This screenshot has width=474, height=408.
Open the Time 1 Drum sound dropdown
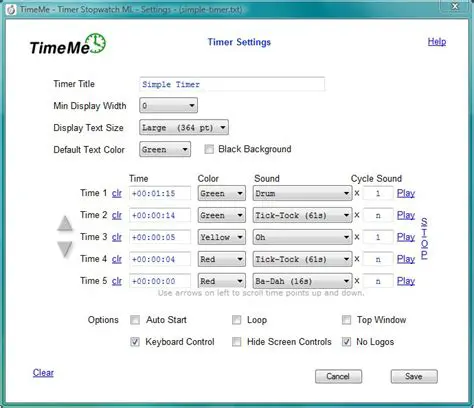[x=302, y=193]
